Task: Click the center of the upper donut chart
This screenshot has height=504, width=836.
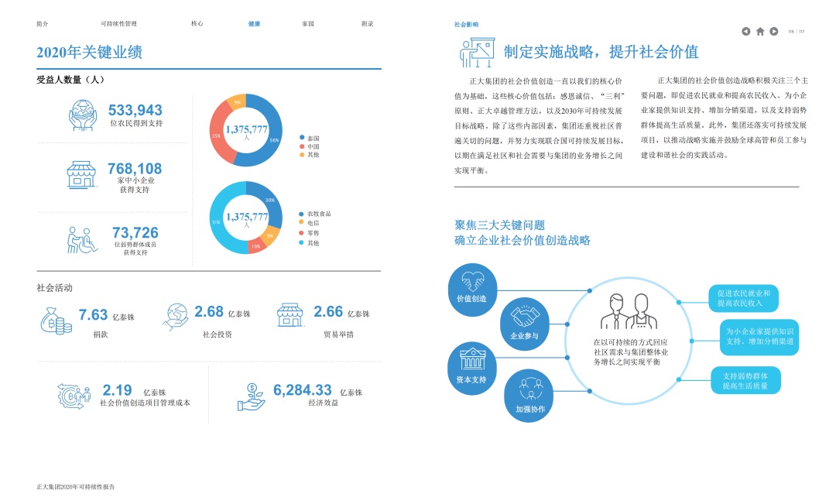Action: coord(246,131)
